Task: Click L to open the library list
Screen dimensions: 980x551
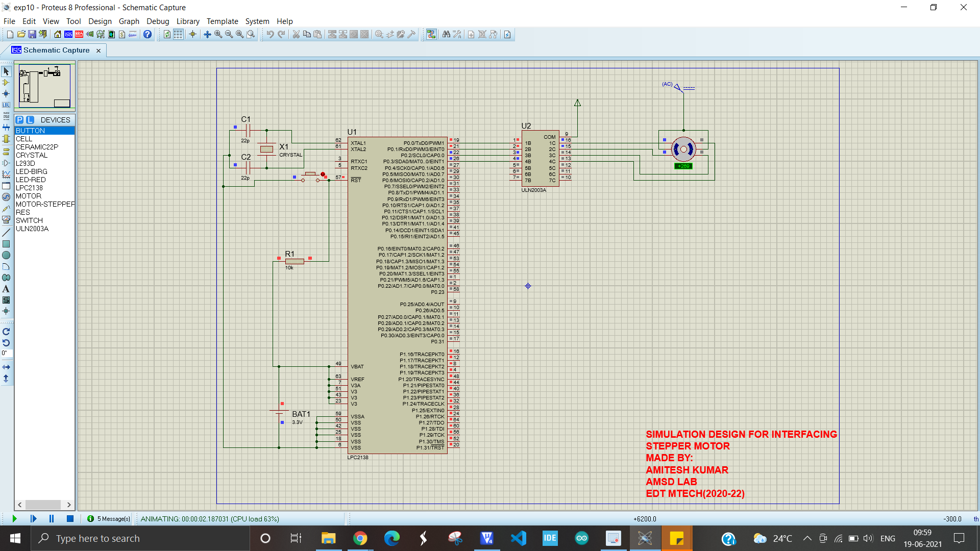Action: (x=30, y=119)
